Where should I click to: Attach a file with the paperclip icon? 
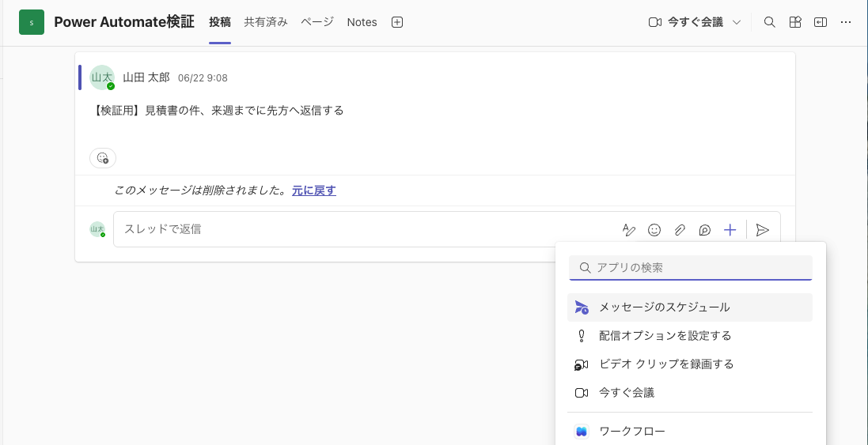(679, 230)
